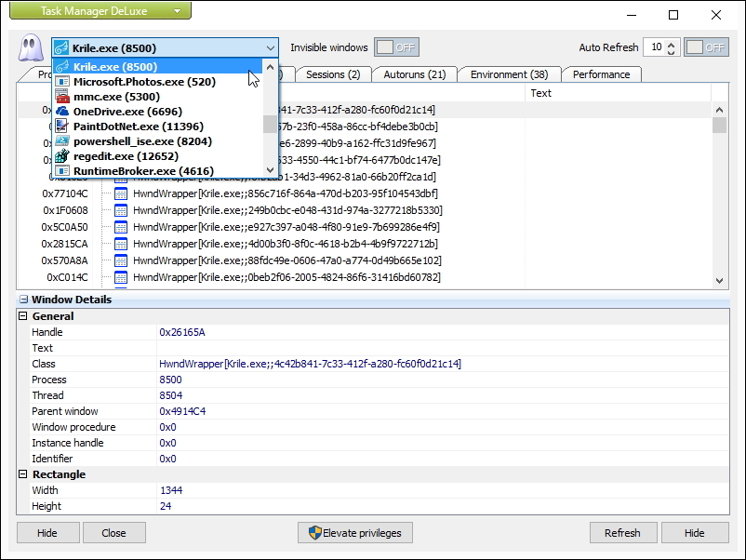Collapse the Window Details section
746x560 pixels.
point(23,300)
